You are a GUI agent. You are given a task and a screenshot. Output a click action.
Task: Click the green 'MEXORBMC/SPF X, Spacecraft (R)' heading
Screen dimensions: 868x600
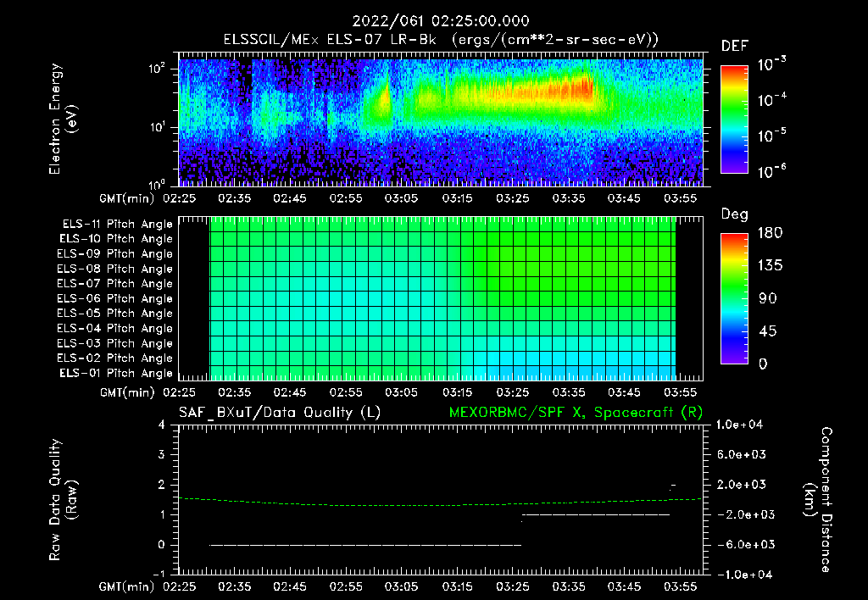[576, 413]
